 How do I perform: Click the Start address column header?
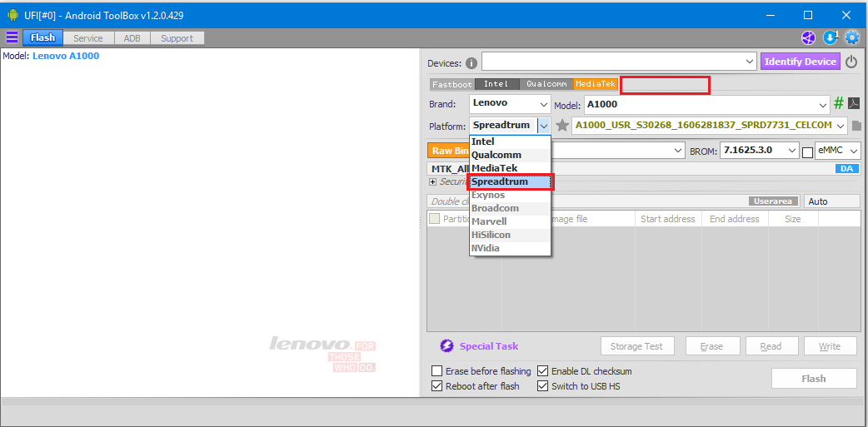click(668, 219)
